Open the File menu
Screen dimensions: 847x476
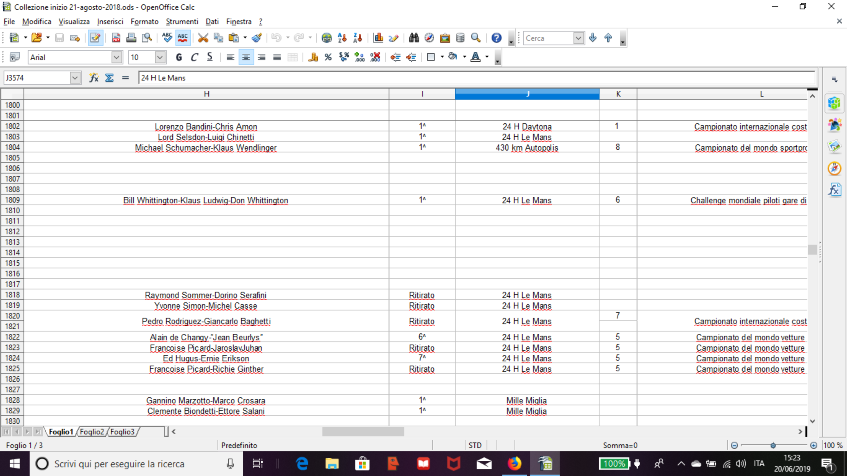pos(9,22)
